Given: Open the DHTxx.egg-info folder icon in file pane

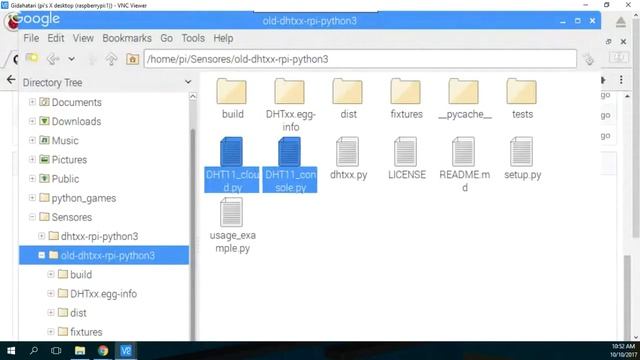Looking at the screenshot, I should [x=290, y=91].
